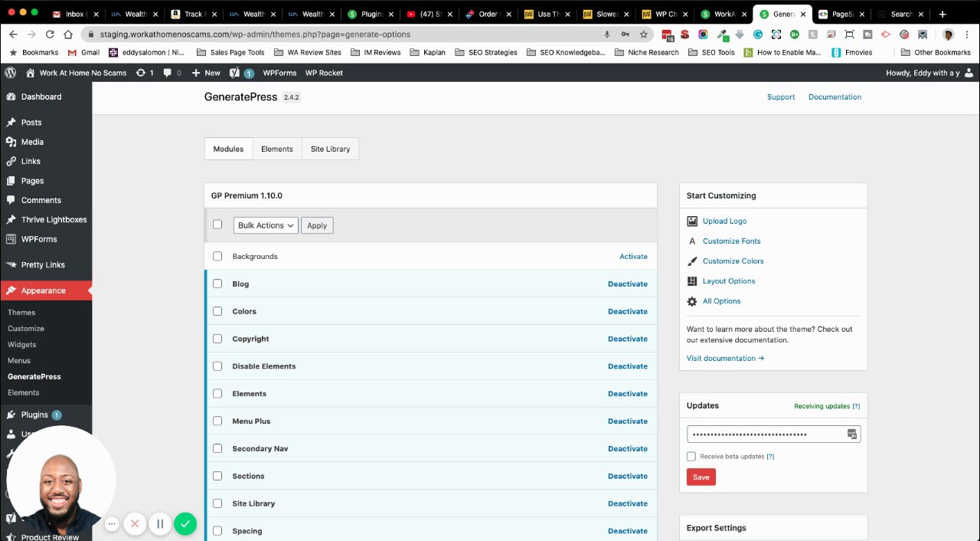The width and height of the screenshot is (980, 541).
Task: Open Customize Colors link
Action: [733, 261]
